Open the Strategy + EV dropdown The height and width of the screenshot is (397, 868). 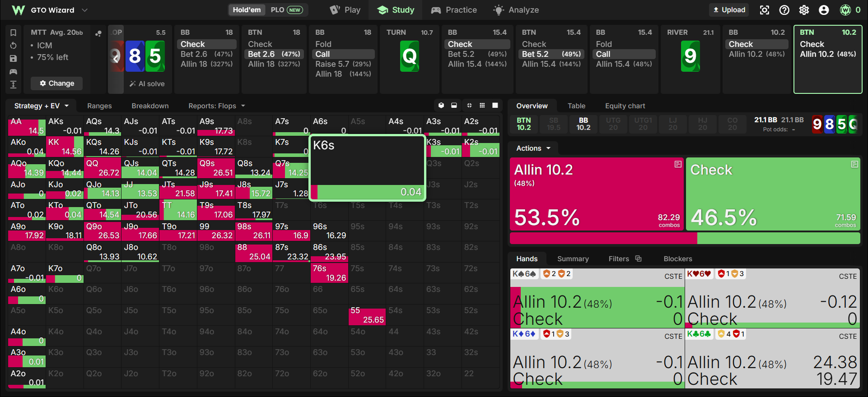tap(42, 106)
